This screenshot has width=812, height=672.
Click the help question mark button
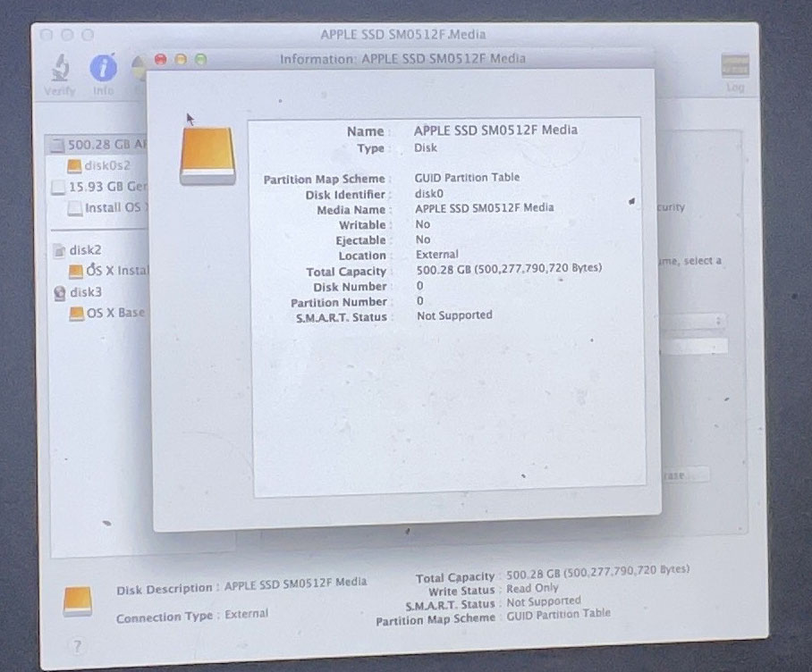(77, 645)
